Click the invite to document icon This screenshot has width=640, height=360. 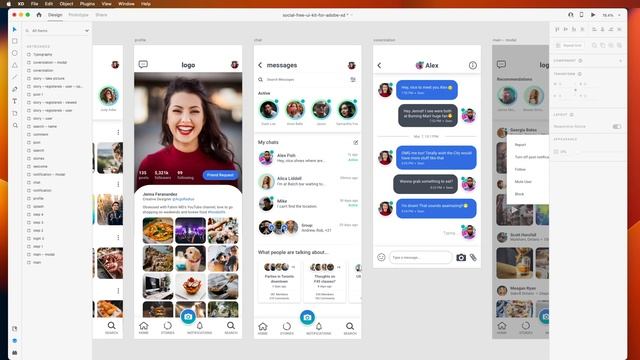click(x=571, y=15)
